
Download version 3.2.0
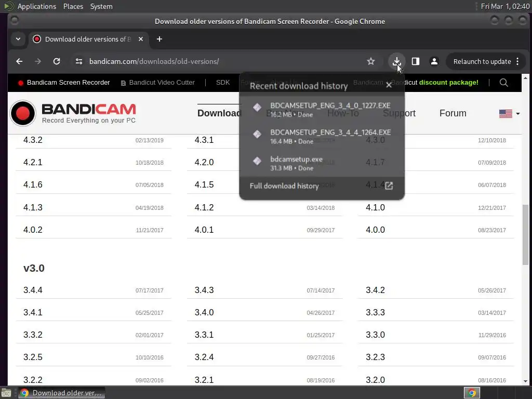(x=375, y=380)
